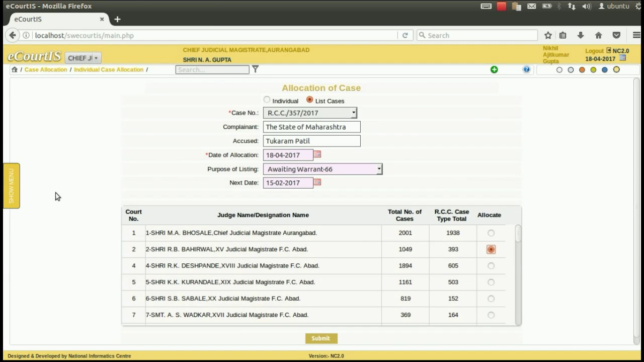Open the ubuntu user menu

(614, 6)
